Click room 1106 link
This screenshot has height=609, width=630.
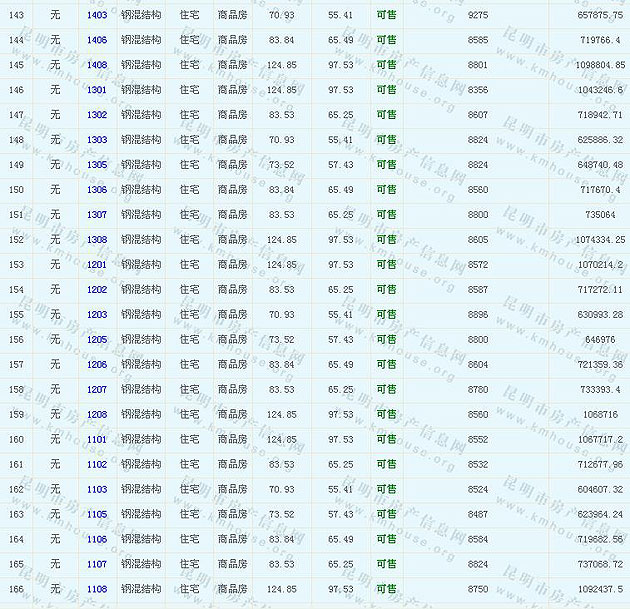[x=97, y=539]
